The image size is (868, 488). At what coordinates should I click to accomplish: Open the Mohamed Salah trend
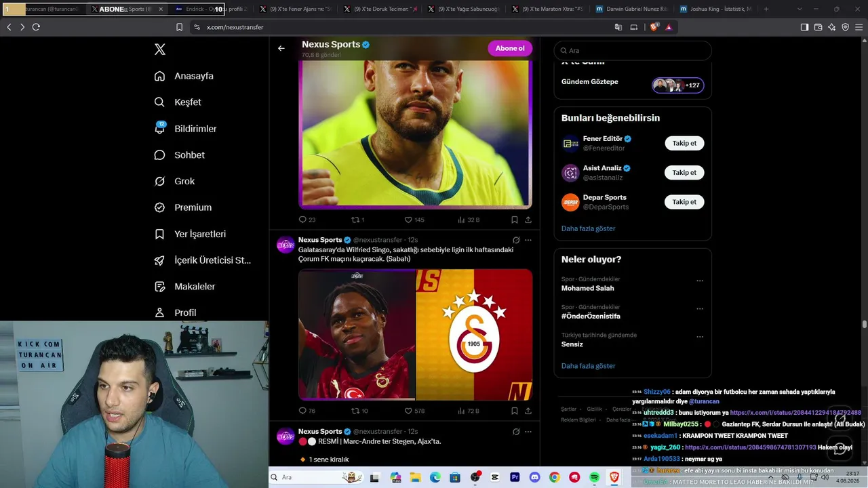tap(588, 288)
